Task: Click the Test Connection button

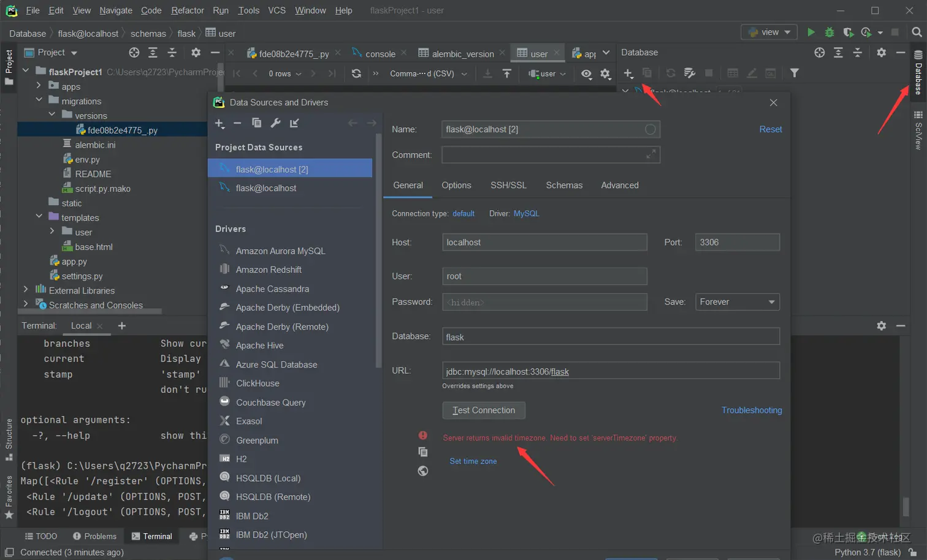Action: tap(484, 411)
